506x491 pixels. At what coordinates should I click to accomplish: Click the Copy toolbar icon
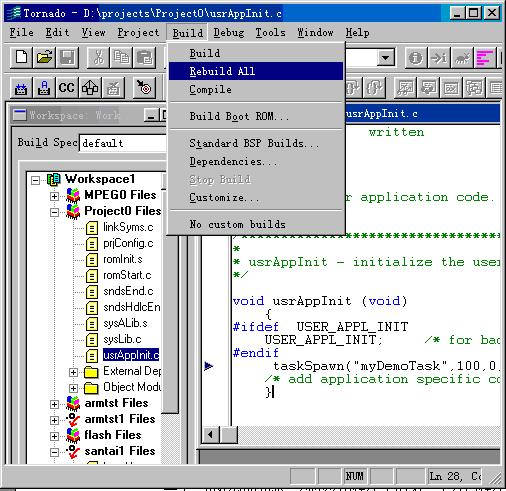tap(121, 58)
